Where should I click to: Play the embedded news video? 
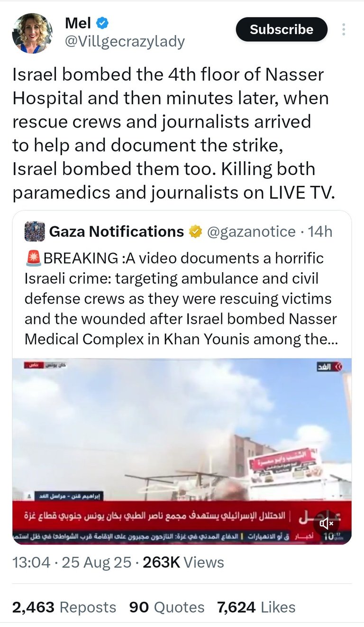click(182, 452)
